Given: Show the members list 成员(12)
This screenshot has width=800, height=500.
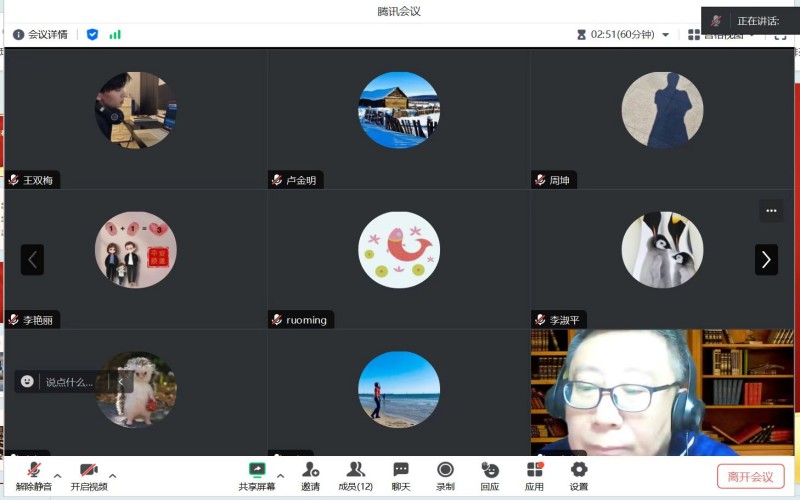Looking at the screenshot, I should 355,474.
